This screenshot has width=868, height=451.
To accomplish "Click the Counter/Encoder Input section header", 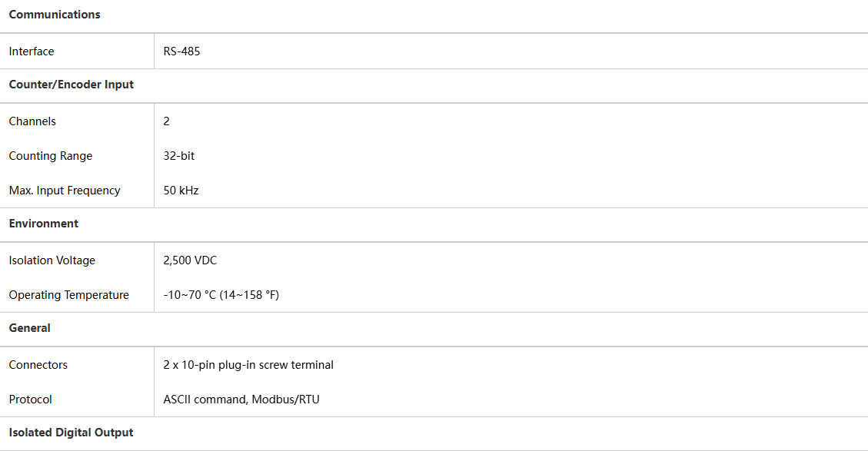I will [x=71, y=85].
